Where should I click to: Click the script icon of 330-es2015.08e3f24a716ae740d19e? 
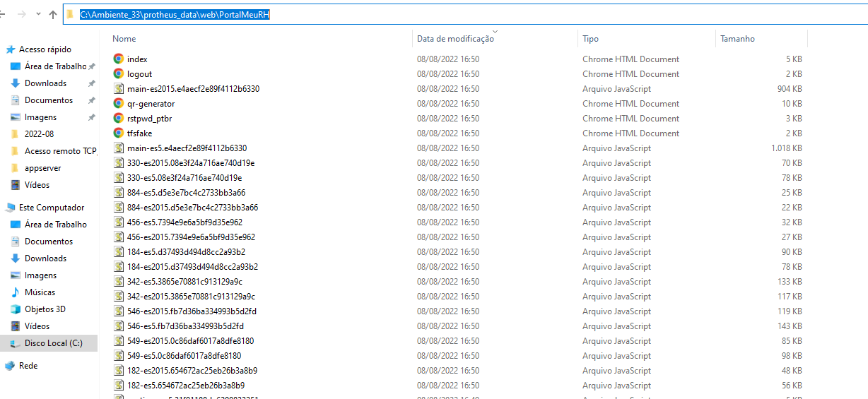(119, 163)
